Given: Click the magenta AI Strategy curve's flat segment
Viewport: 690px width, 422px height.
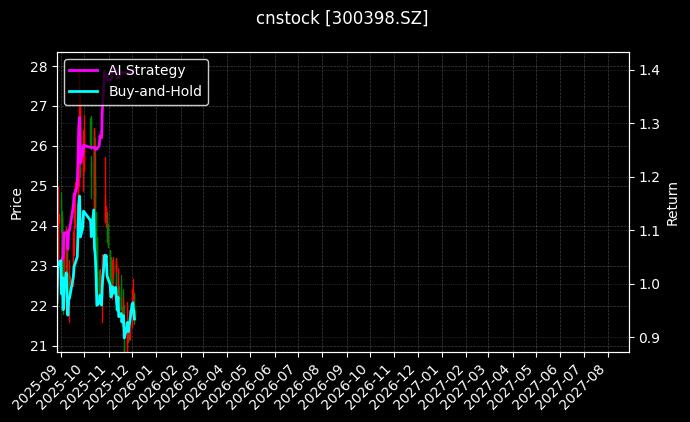Looking at the screenshot, I should [90, 147].
